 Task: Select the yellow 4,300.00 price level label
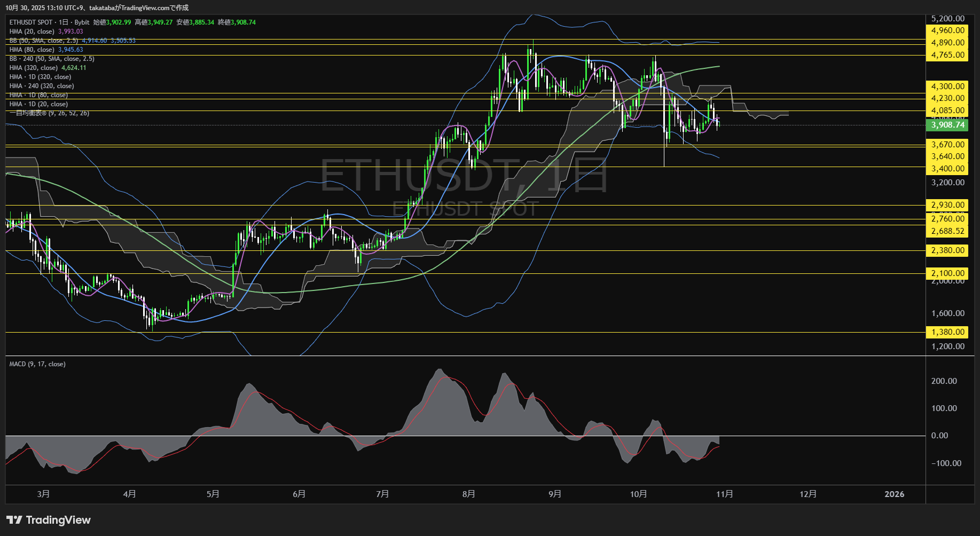[x=947, y=86]
